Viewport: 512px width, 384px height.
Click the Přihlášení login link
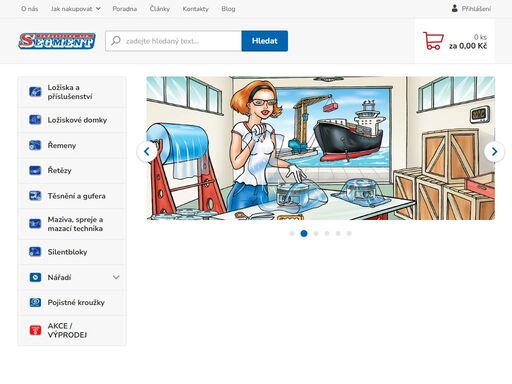pos(476,9)
